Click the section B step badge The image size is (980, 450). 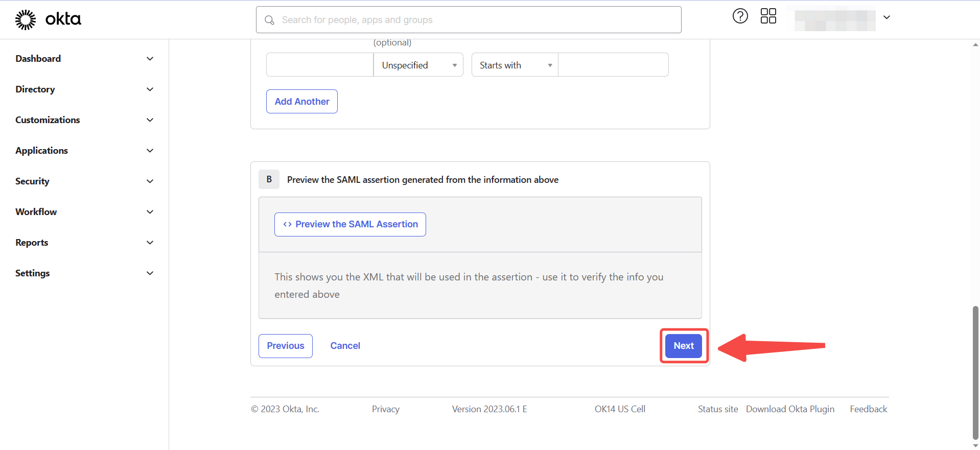pos(269,179)
